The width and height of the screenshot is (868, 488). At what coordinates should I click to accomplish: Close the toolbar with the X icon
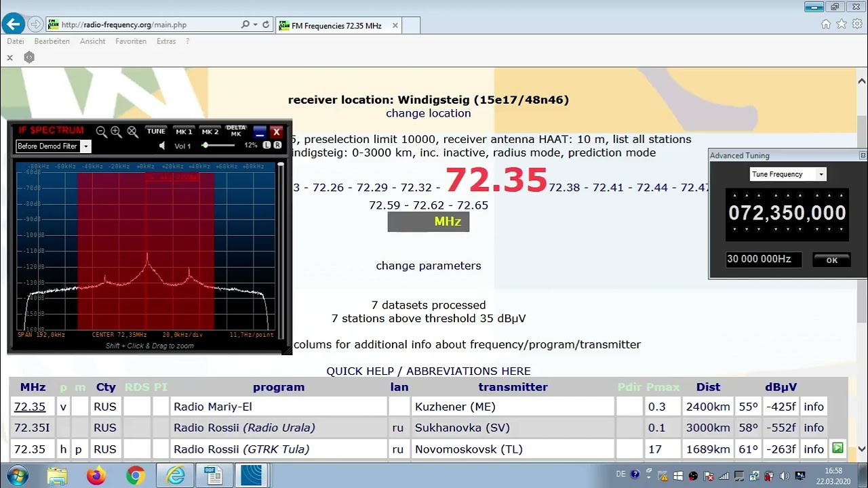[10, 58]
